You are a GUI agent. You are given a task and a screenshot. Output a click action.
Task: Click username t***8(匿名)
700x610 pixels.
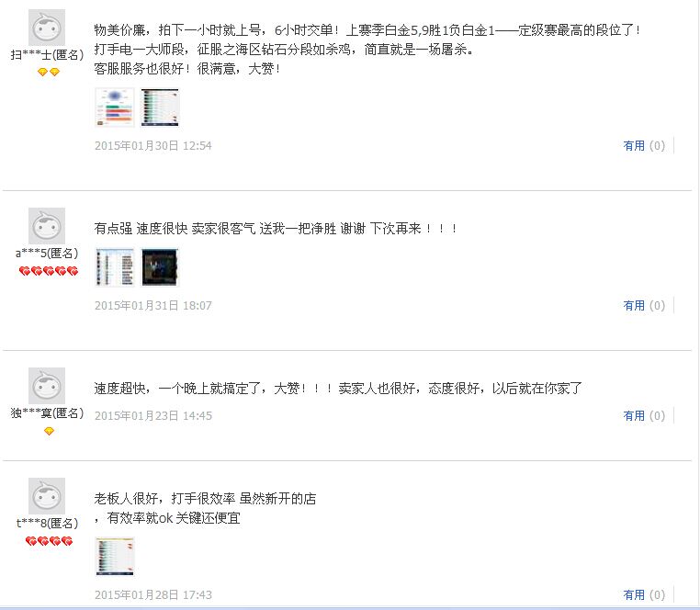click(47, 523)
